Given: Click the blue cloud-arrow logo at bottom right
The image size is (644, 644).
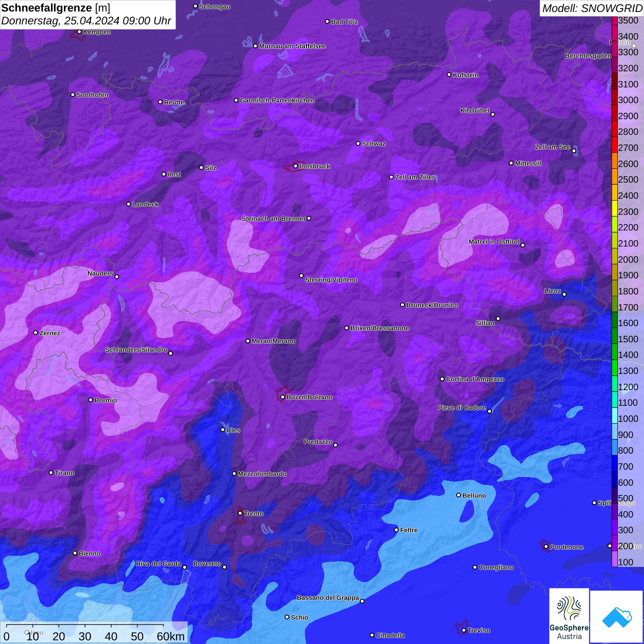Looking at the screenshot, I should pos(617,617).
